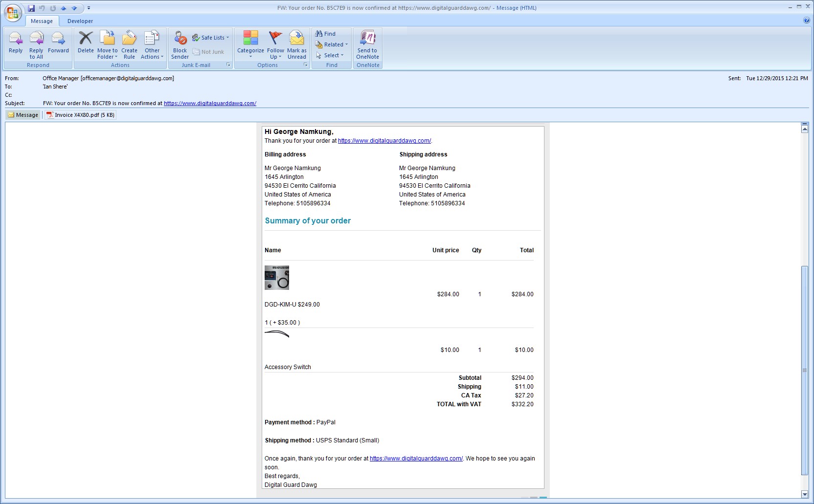Click the "Shipping method : USPS Standard (Small)" line
This screenshot has width=814, height=504.
[x=322, y=440]
